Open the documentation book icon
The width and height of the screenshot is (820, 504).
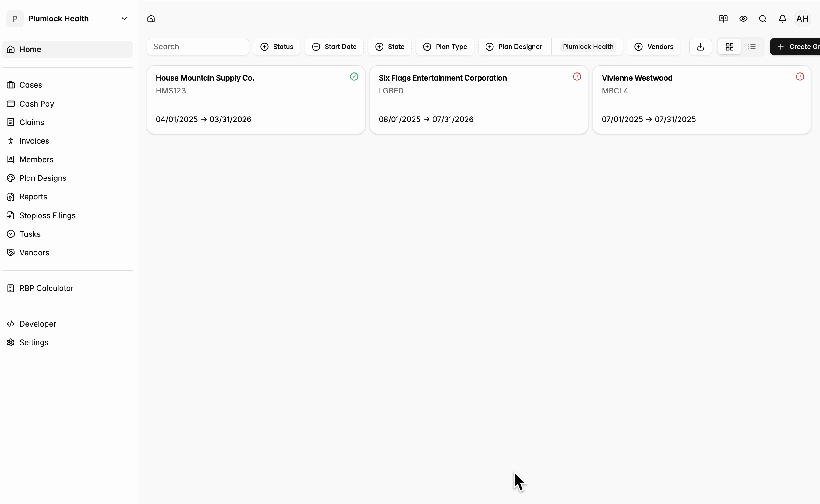click(x=723, y=19)
